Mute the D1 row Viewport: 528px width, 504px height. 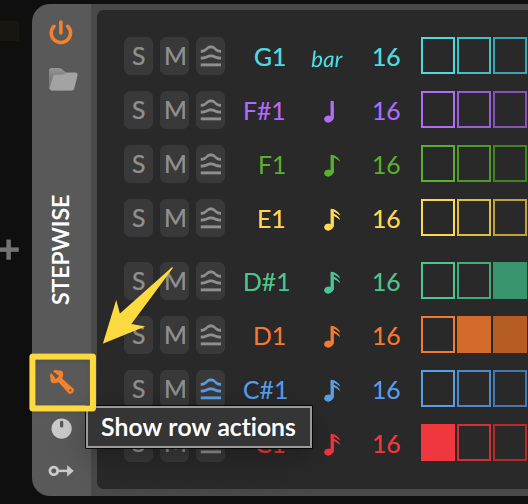point(174,335)
